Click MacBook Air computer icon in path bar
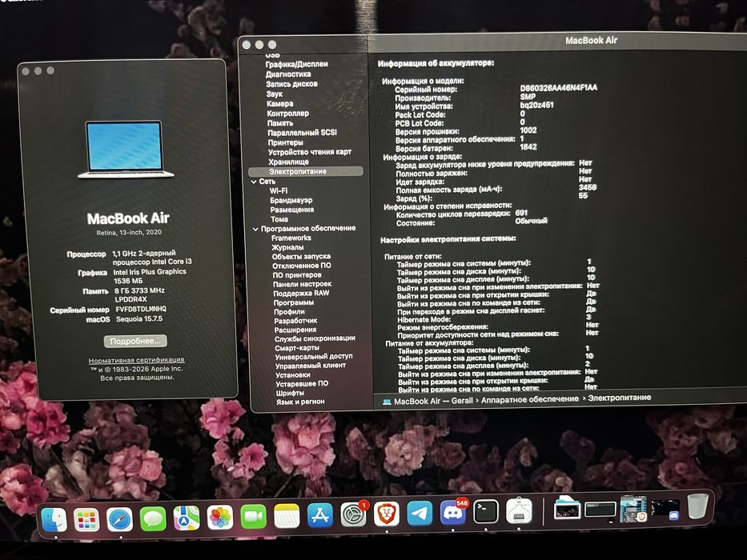This screenshot has height=560, width=747. point(387,402)
